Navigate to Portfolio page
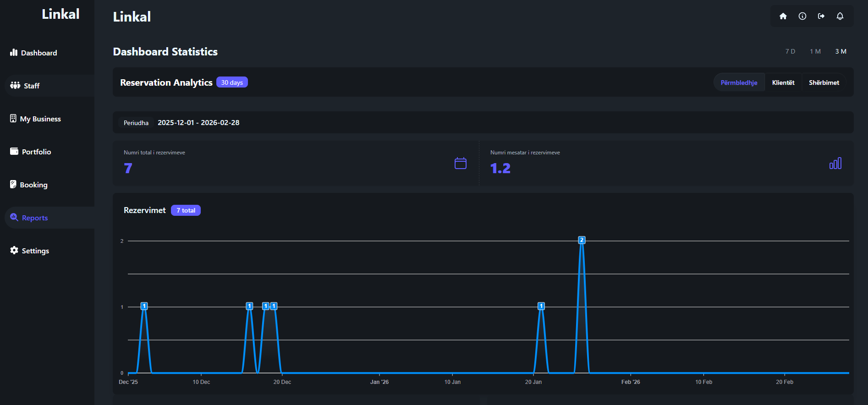The height and width of the screenshot is (405, 868). 31,152
